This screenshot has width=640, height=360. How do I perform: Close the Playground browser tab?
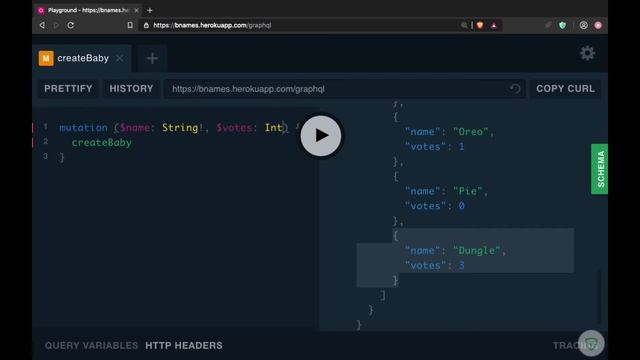click(x=136, y=10)
